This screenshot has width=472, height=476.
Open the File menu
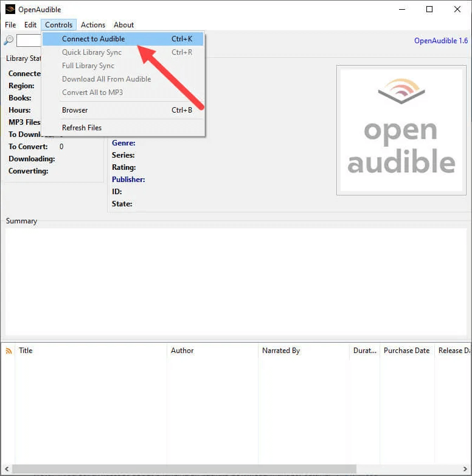tap(10, 25)
